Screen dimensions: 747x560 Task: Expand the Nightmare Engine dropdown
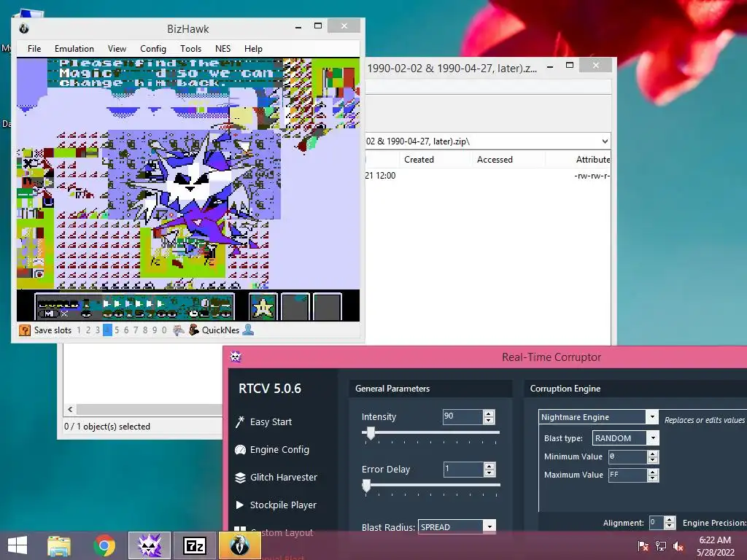click(652, 416)
